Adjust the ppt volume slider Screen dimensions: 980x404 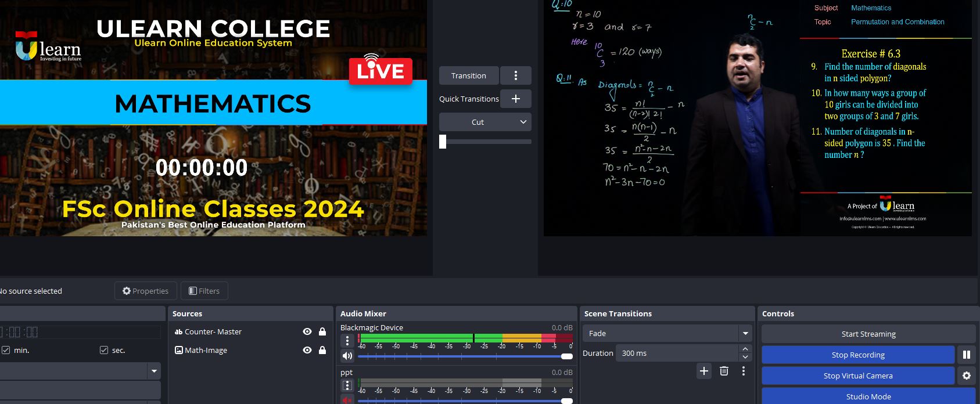click(x=465, y=401)
